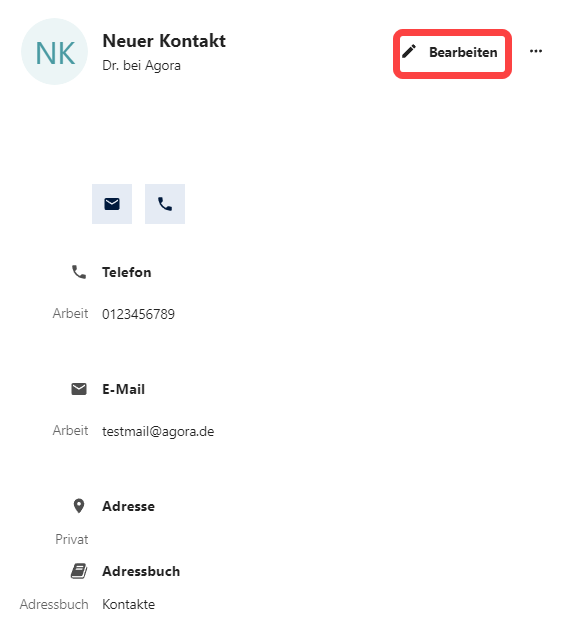Click the Privat address label
Screen dimensions: 573x642
click(72, 539)
